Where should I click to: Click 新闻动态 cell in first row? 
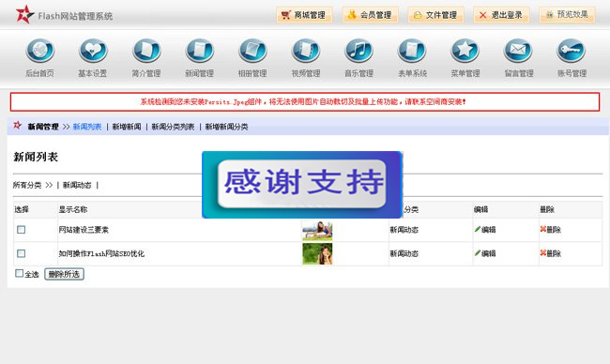[404, 230]
